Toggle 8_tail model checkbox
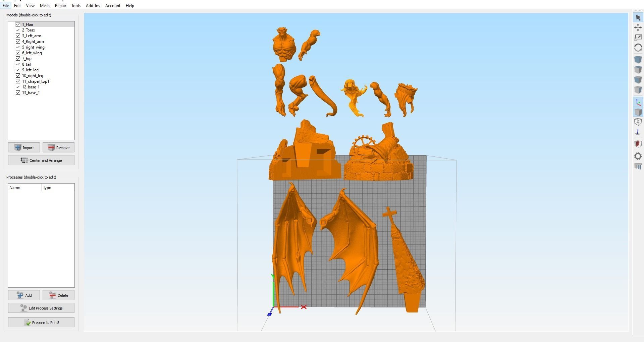644x342 pixels. coord(18,64)
